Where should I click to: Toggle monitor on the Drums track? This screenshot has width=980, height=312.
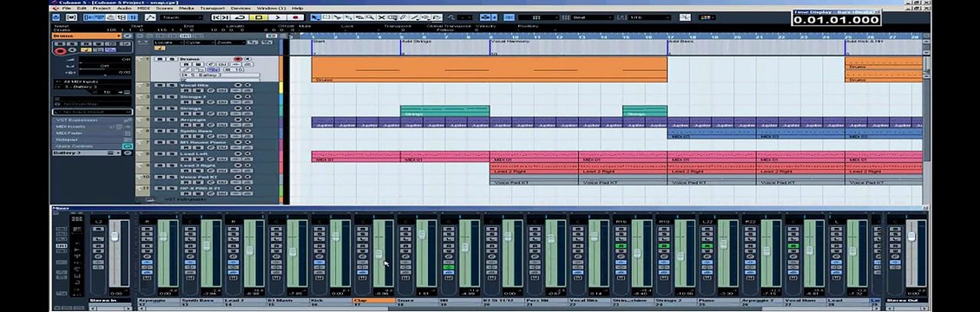click(247, 59)
